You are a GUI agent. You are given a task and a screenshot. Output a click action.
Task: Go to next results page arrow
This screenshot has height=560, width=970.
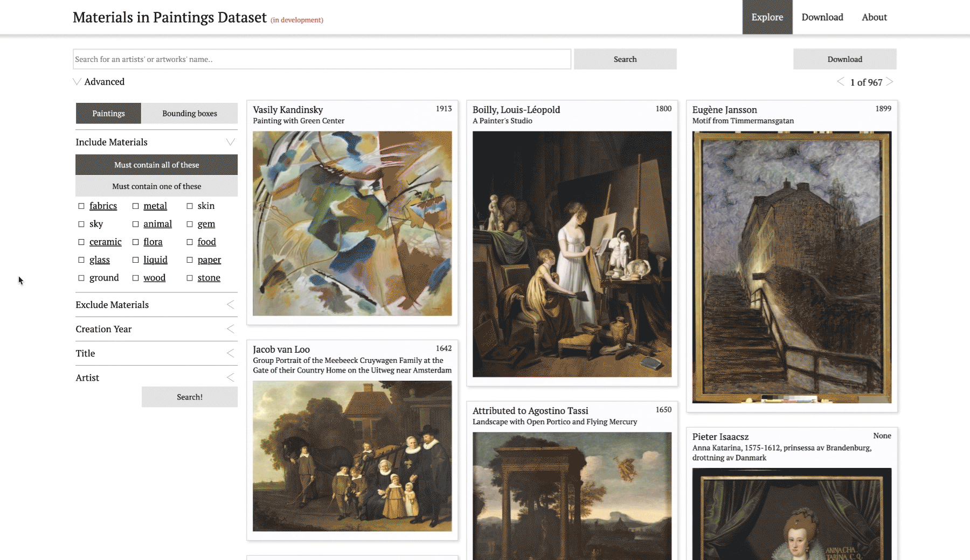coord(890,82)
